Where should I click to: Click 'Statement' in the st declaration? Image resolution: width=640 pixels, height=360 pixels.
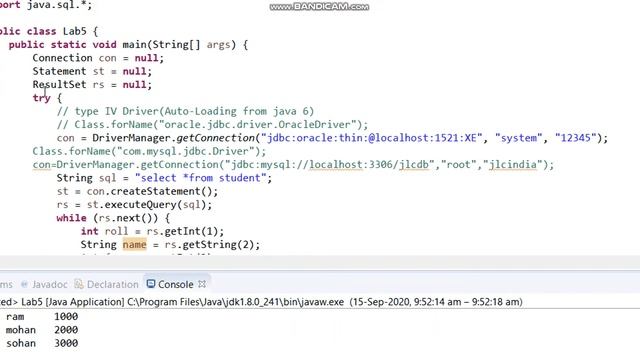pos(59,71)
